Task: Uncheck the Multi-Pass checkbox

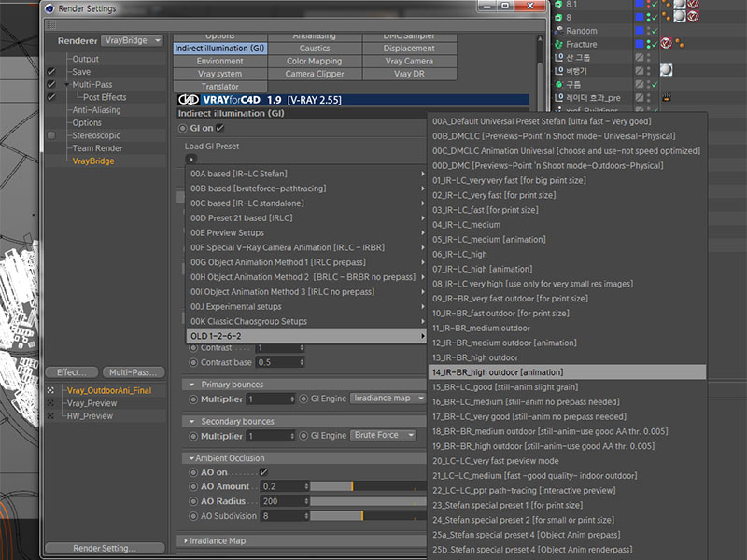Action: click(51, 84)
